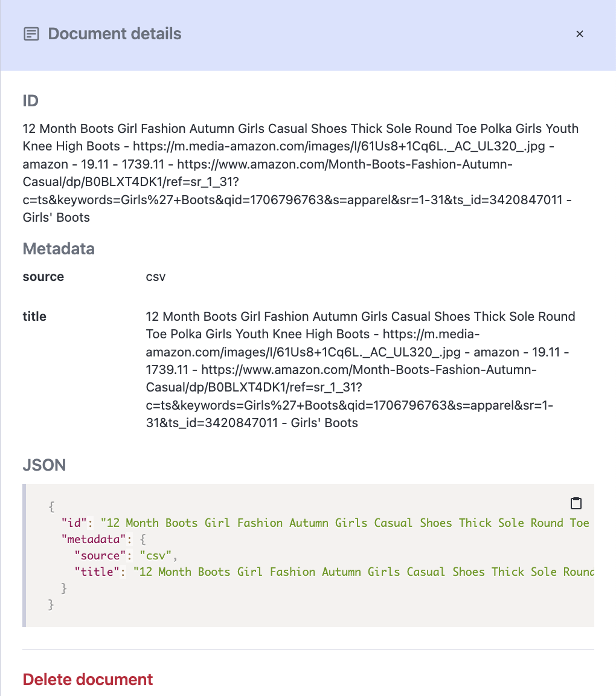The image size is (616, 696).
Task: Select the title metadata key label
Action: tap(34, 317)
